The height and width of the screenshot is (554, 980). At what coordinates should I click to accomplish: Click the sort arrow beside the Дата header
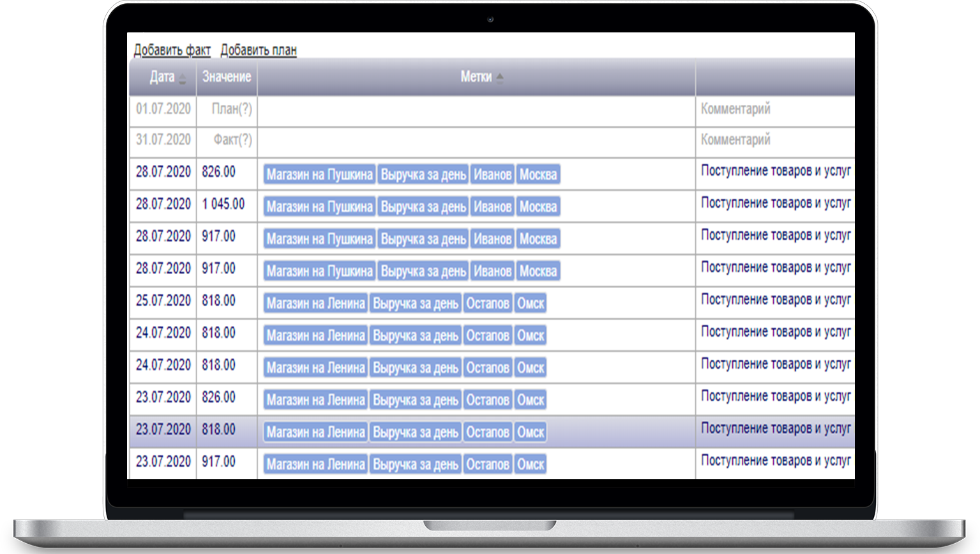coord(183,79)
